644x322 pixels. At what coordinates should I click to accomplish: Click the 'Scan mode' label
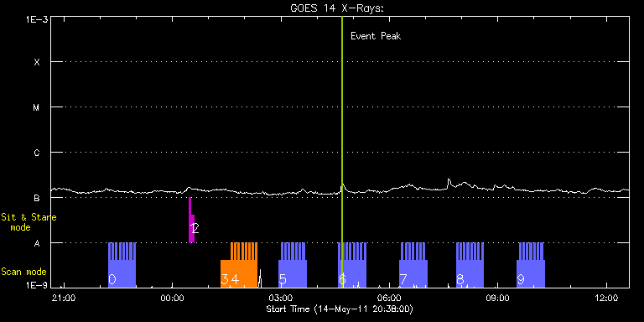pyautogui.click(x=23, y=272)
